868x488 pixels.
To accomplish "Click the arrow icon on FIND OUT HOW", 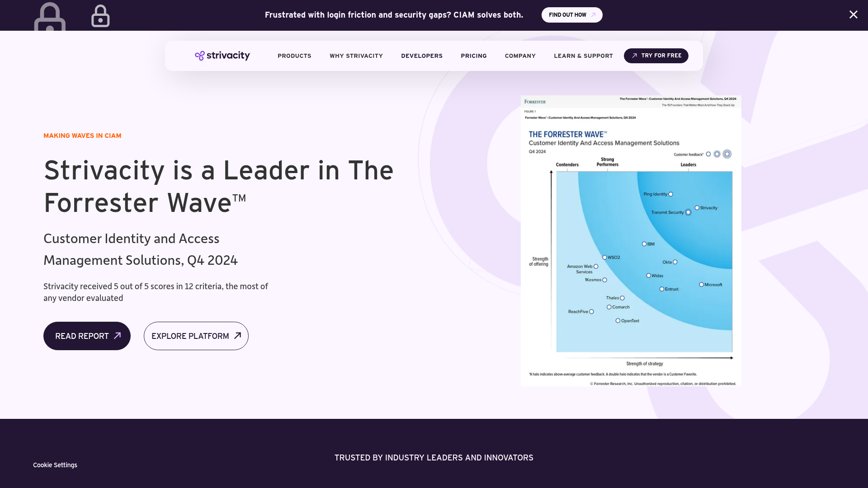I will [593, 14].
